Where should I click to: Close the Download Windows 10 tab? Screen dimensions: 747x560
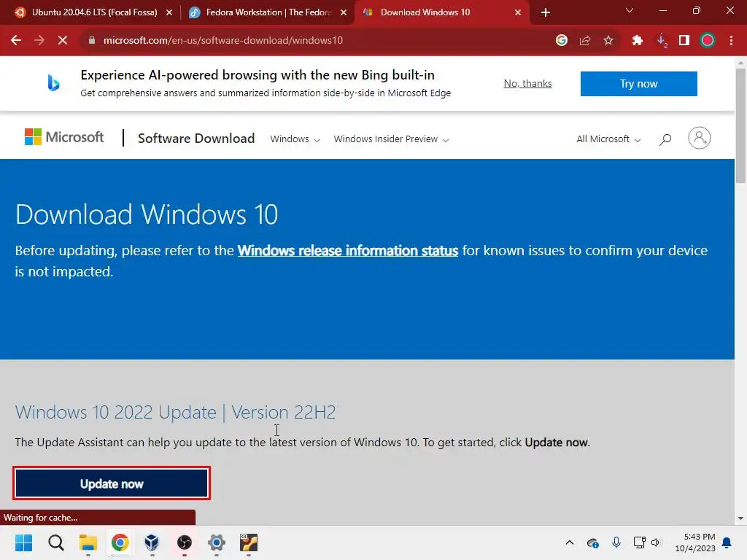point(518,12)
